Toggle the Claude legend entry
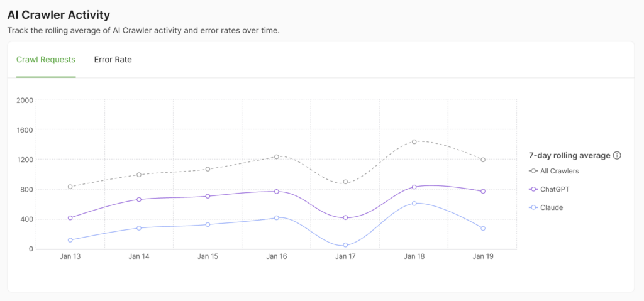644x301 pixels. click(546, 208)
